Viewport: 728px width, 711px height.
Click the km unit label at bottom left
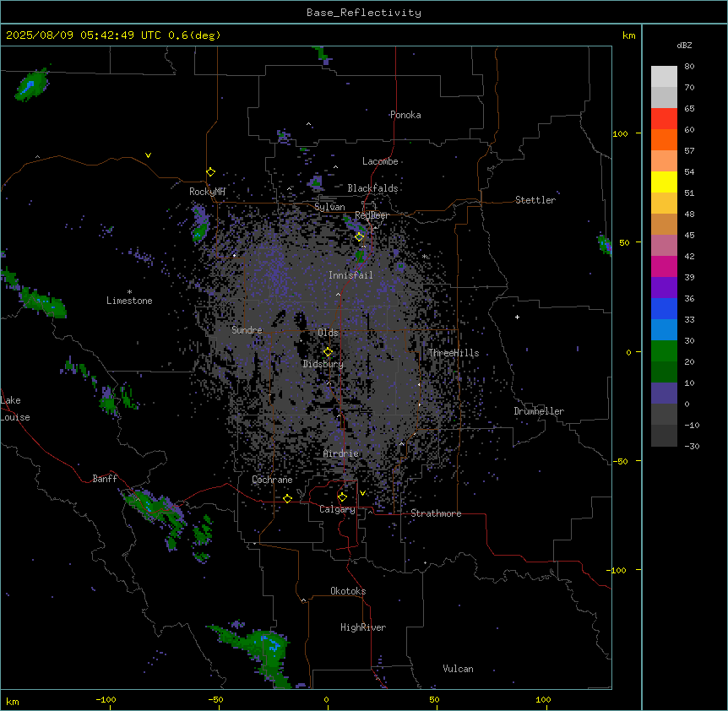[x=13, y=702]
